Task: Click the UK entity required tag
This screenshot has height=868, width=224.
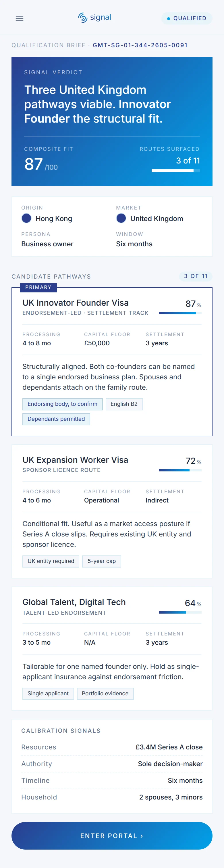Action: (x=51, y=561)
